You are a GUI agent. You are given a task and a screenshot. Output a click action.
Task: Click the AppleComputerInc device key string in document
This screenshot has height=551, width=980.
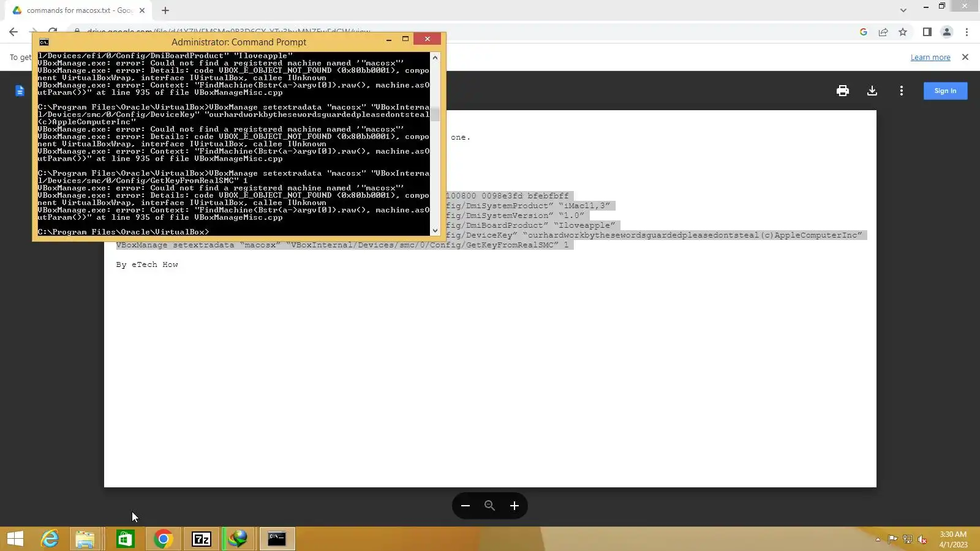tap(692, 235)
